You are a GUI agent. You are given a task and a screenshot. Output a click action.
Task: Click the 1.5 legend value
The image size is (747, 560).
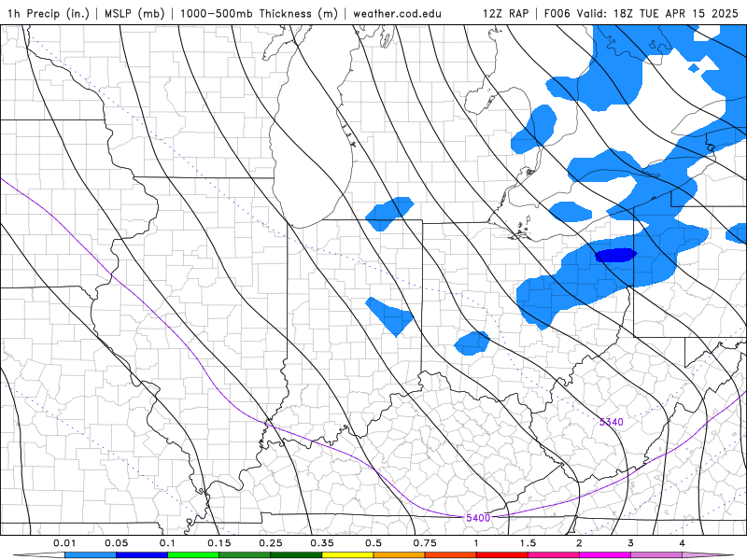pos(528,543)
